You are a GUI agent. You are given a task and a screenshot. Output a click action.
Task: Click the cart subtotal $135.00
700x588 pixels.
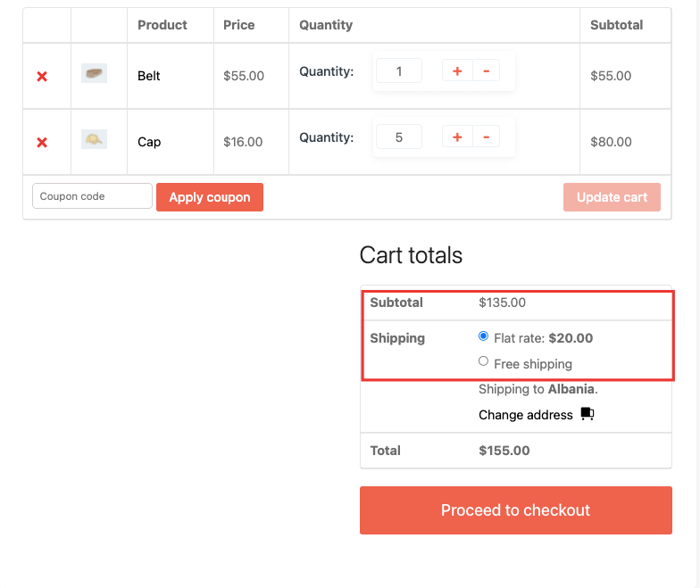(502, 302)
